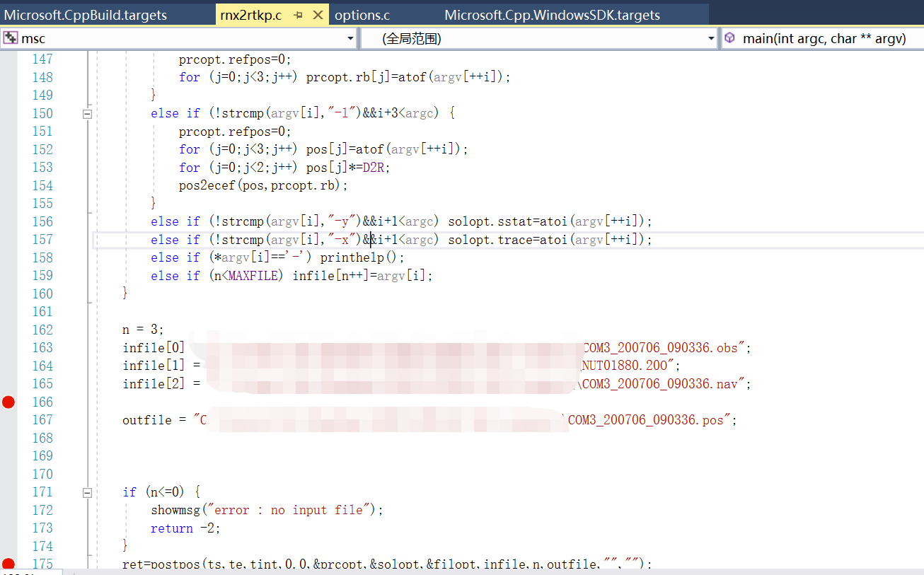The width and height of the screenshot is (924, 575).
Task: Click 'prcopt.rb[j]=atof' on line 148
Action: 366,77
